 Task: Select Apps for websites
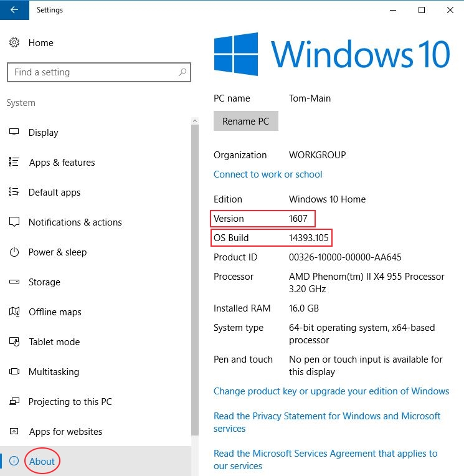[65, 432]
